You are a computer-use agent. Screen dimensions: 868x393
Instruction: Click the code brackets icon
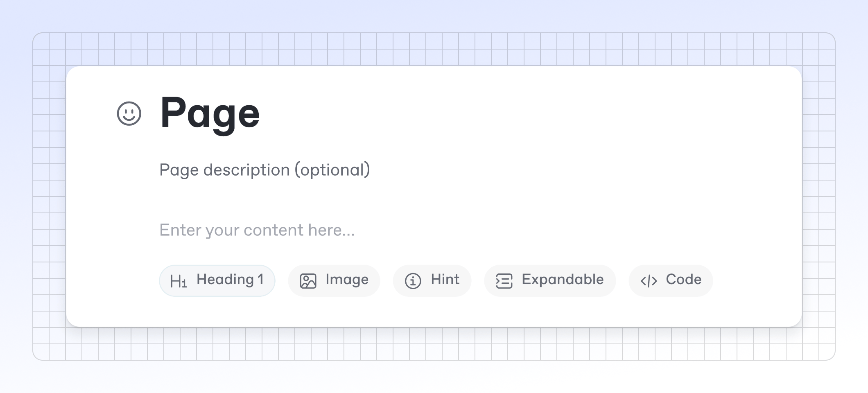click(x=649, y=281)
